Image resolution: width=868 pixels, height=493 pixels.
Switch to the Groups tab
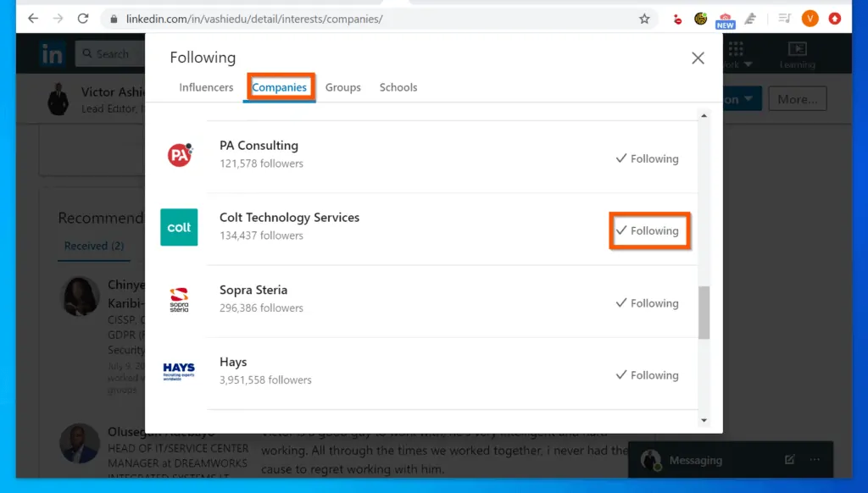tap(342, 87)
